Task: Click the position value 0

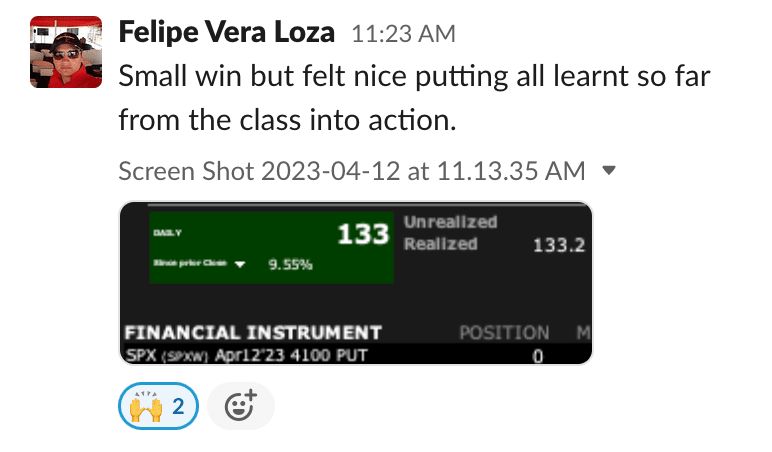Action: 537,355
